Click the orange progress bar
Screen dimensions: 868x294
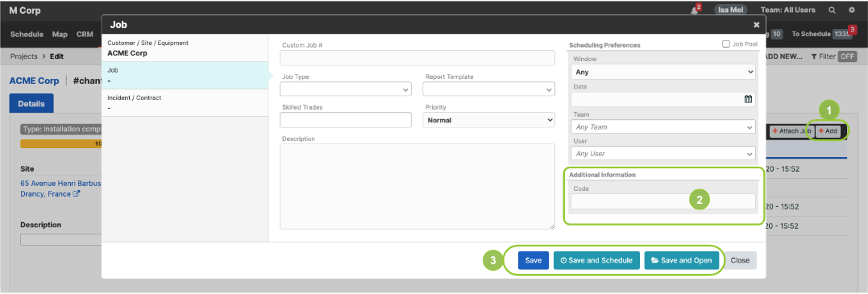[61, 144]
